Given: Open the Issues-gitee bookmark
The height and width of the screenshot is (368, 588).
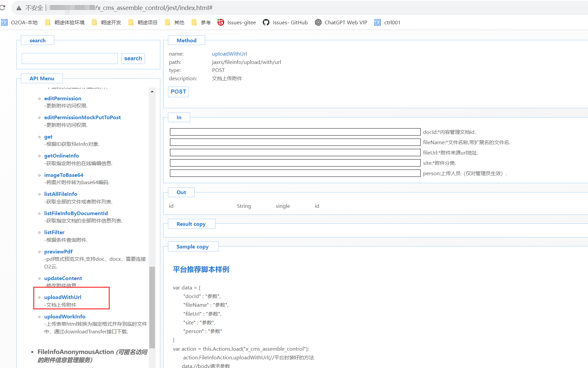Looking at the screenshot, I should [237, 23].
